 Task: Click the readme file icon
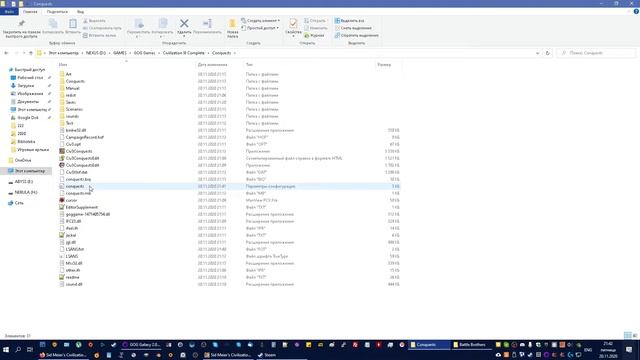coord(62,277)
